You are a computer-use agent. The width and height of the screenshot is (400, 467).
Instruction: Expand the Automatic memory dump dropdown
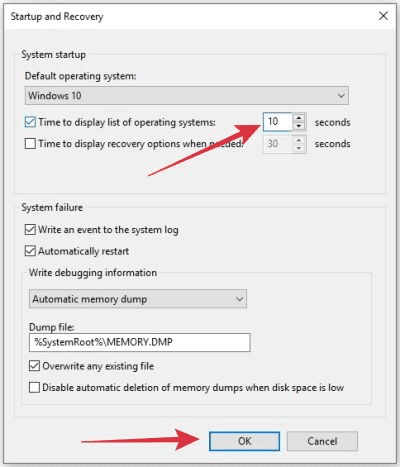click(x=138, y=299)
